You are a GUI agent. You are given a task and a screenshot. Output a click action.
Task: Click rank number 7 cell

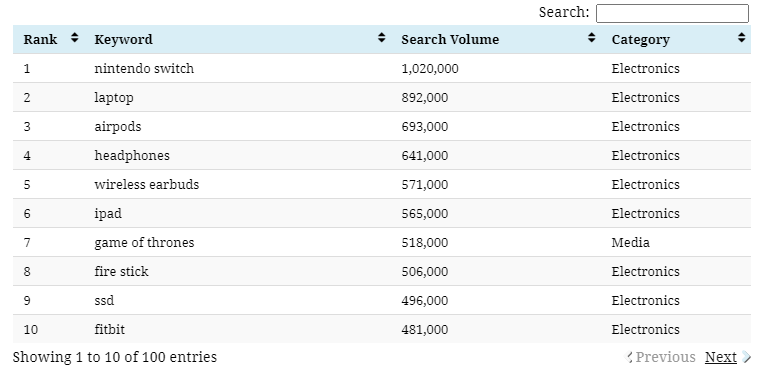click(x=27, y=242)
